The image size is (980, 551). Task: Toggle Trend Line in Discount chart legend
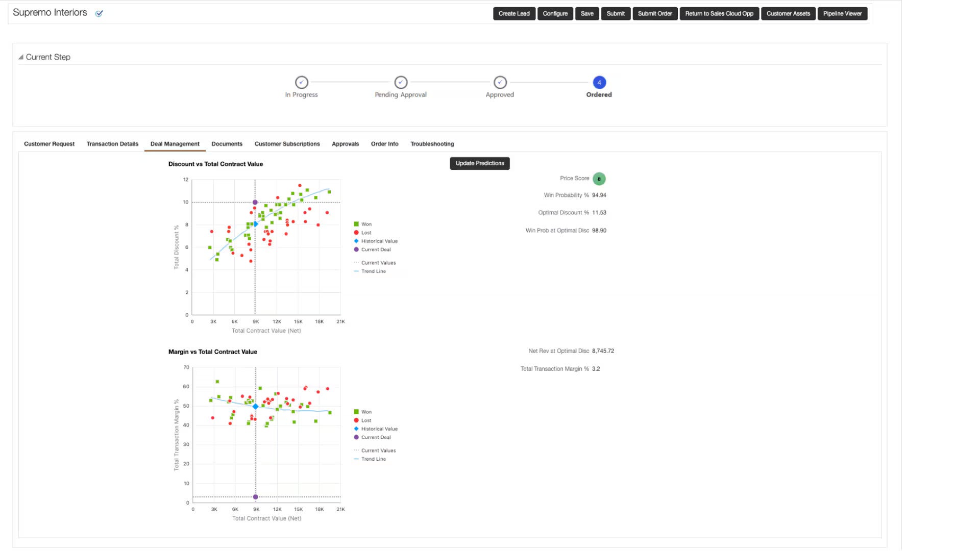[370, 271]
